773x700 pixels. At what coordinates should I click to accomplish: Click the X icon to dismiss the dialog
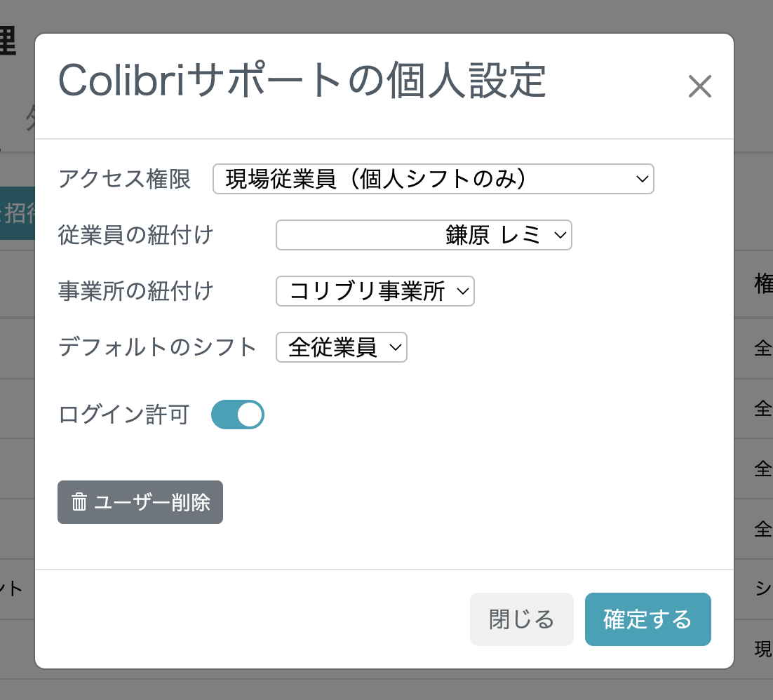pos(699,87)
